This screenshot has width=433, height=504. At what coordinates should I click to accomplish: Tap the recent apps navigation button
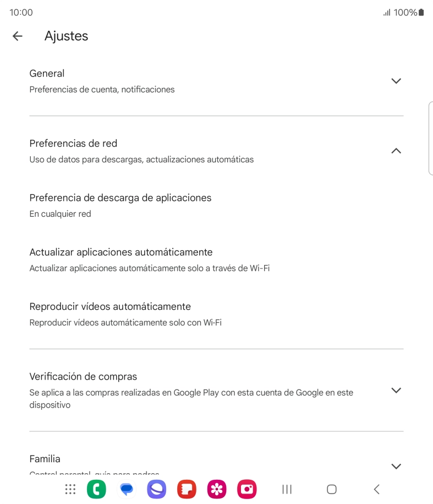(287, 489)
